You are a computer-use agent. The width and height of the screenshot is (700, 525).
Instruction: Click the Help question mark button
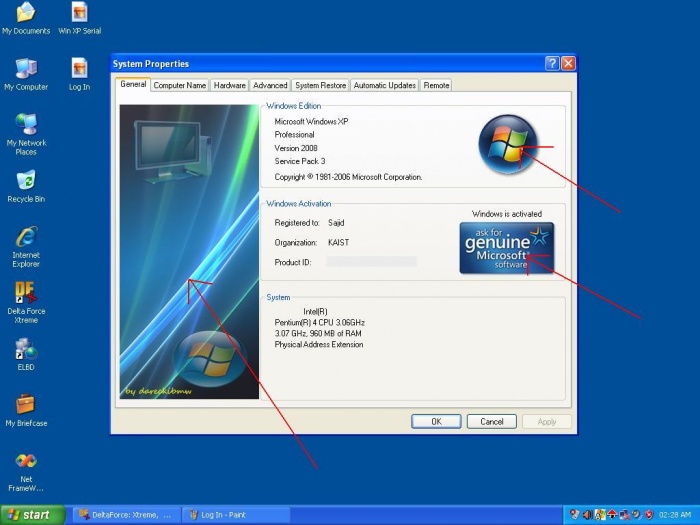pos(552,63)
